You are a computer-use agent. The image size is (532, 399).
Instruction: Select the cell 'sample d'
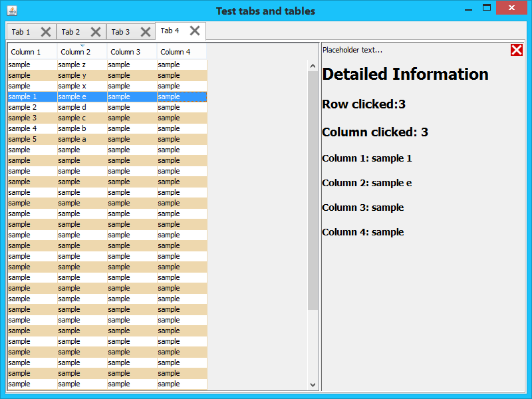coord(82,107)
